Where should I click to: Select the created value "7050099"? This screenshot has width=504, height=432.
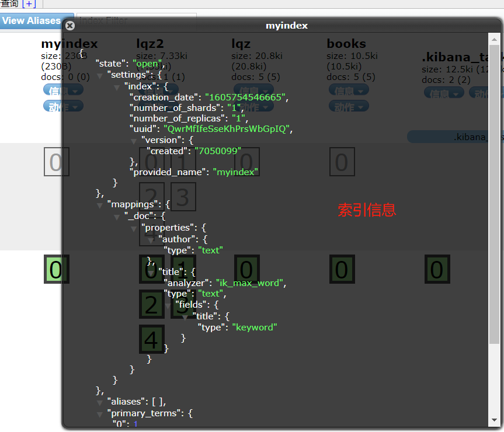click(218, 151)
